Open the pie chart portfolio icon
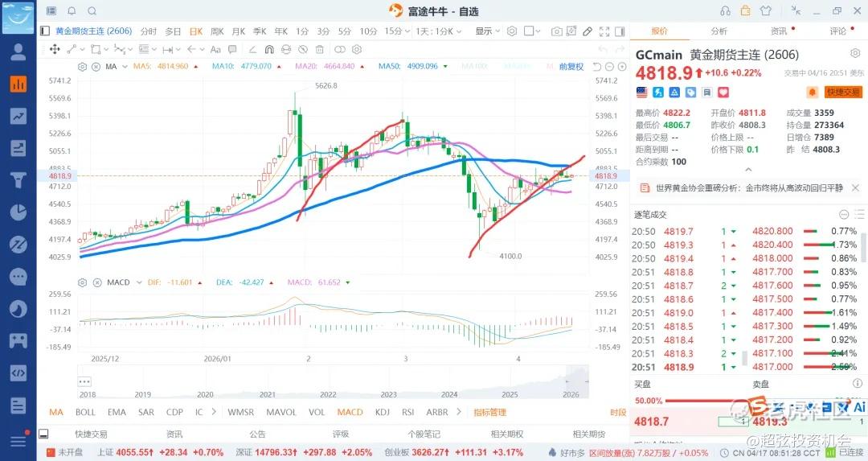 [x=18, y=212]
